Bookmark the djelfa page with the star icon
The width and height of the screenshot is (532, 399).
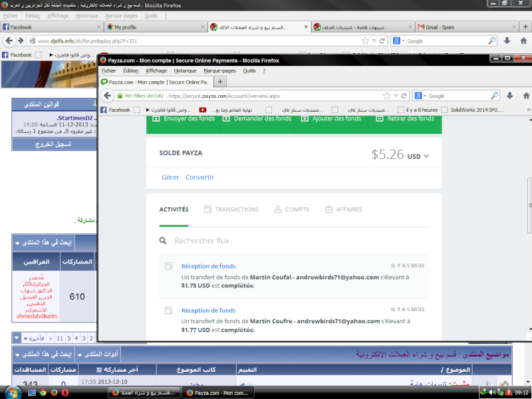365,41
